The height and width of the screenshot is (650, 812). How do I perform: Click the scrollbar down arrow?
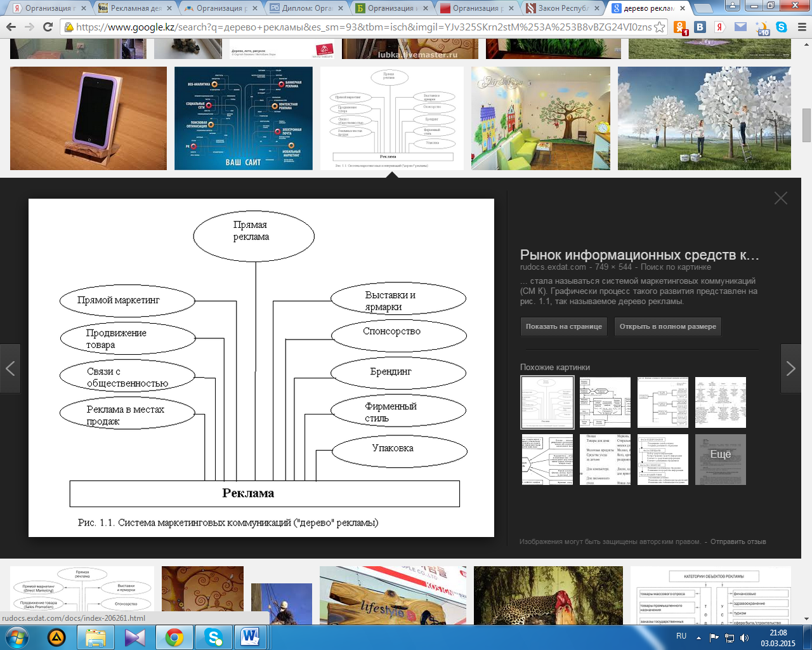pos(806,619)
